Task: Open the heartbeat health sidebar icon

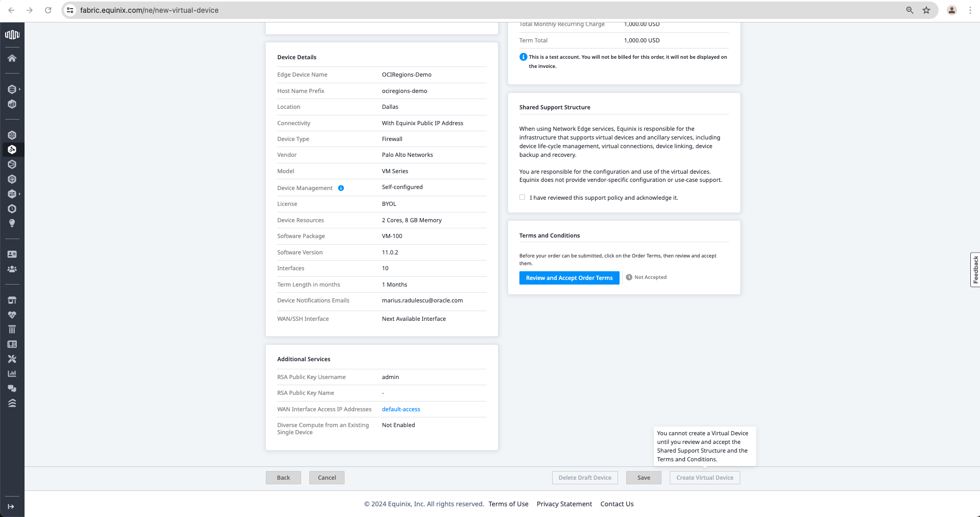Action: 12,315
